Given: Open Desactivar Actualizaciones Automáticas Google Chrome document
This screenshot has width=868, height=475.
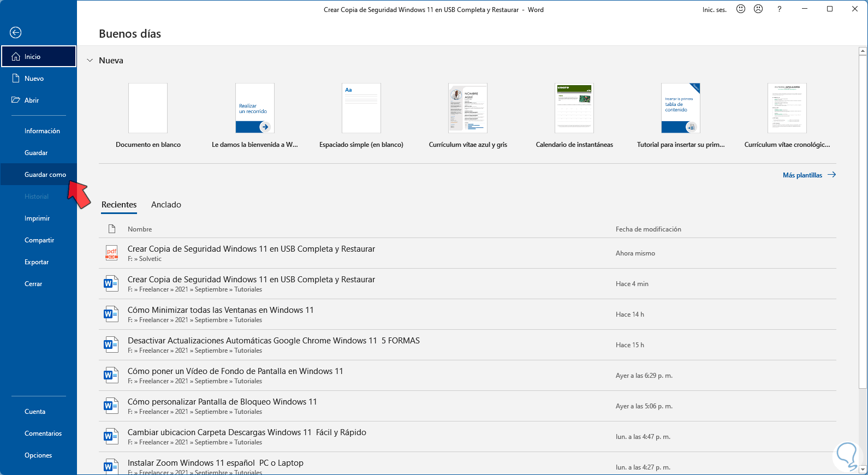Looking at the screenshot, I should [467, 345].
